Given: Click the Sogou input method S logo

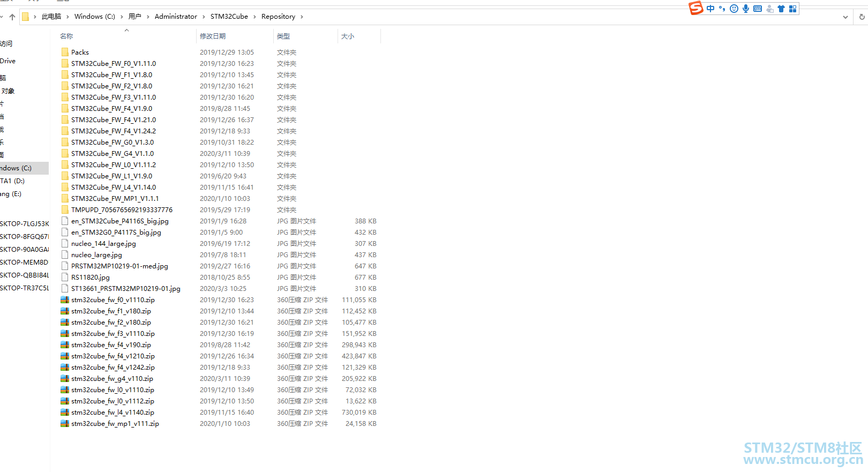Looking at the screenshot, I should [x=696, y=8].
